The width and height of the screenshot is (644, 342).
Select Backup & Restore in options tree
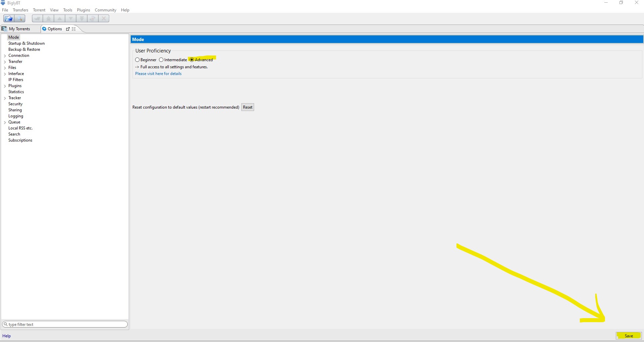pos(24,49)
